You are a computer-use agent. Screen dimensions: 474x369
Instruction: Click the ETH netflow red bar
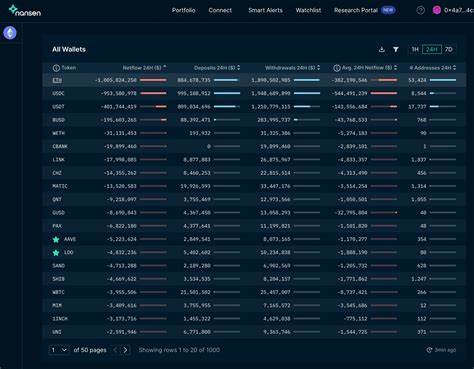[153, 80]
